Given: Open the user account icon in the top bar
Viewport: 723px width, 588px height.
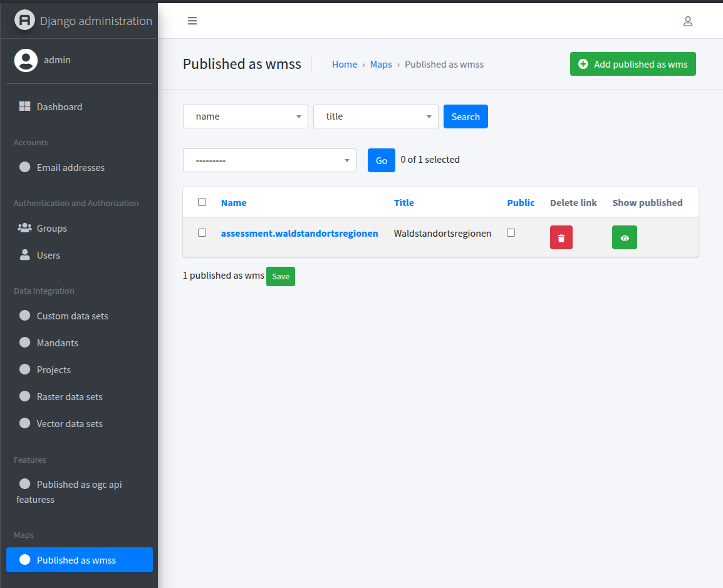Looking at the screenshot, I should (687, 21).
